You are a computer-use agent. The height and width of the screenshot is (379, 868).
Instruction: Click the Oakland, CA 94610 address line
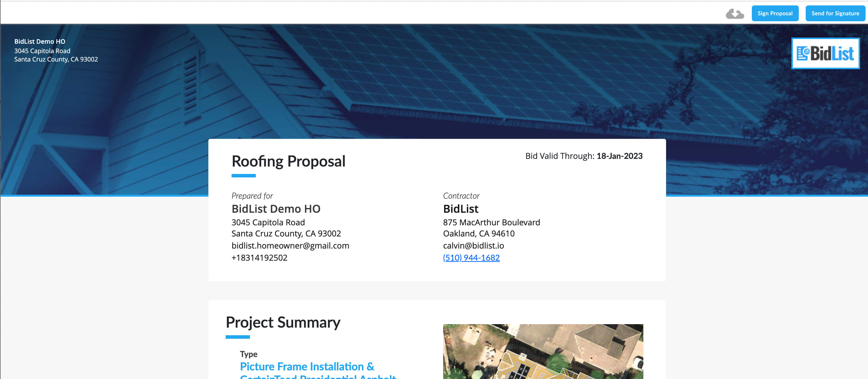coord(478,233)
